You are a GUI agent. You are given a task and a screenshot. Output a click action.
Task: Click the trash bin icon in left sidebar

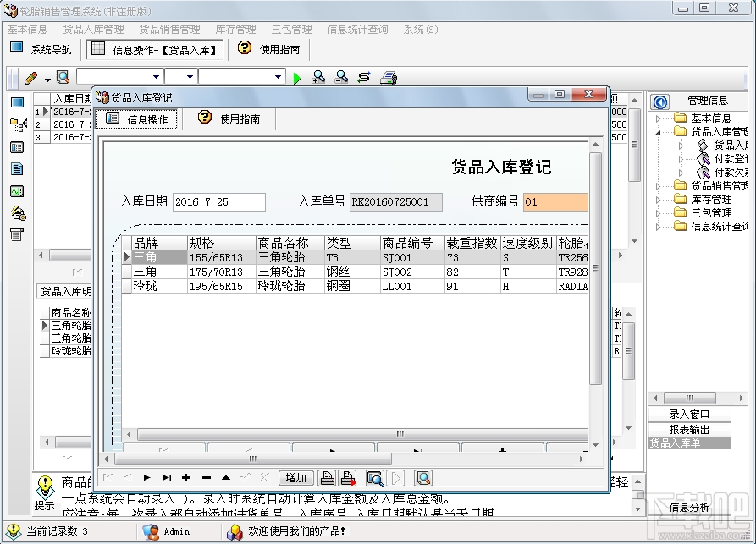(x=17, y=234)
